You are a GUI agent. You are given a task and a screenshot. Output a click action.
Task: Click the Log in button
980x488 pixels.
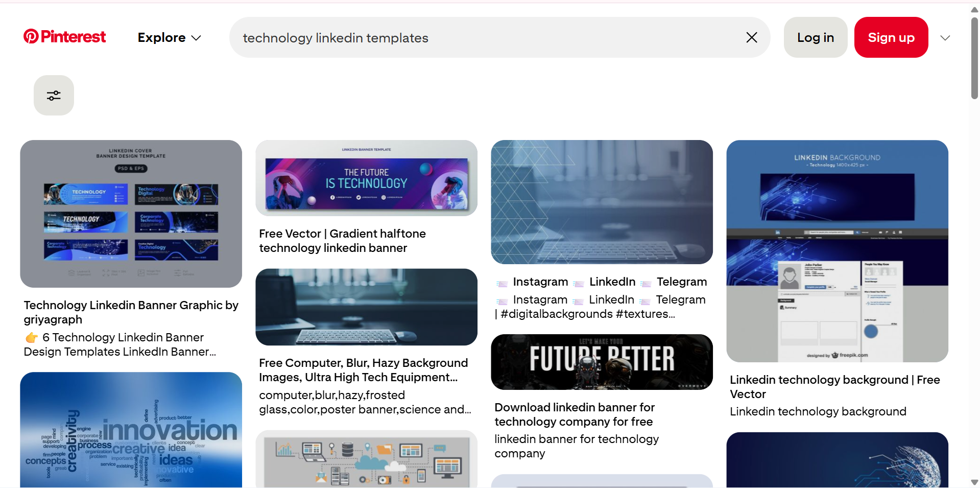pyautogui.click(x=815, y=37)
